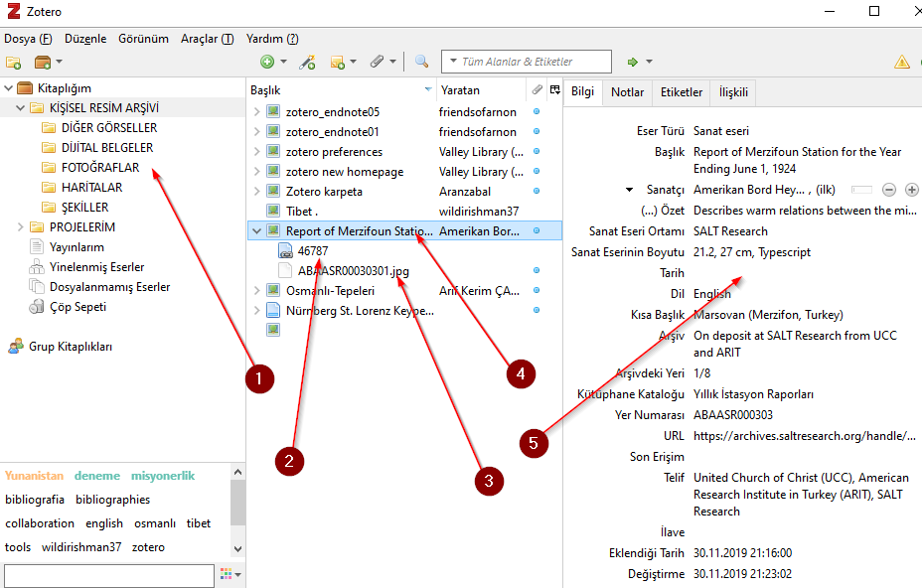Add a creator with the plus button
Viewport: 922px width, 588px height.
pos(911,190)
